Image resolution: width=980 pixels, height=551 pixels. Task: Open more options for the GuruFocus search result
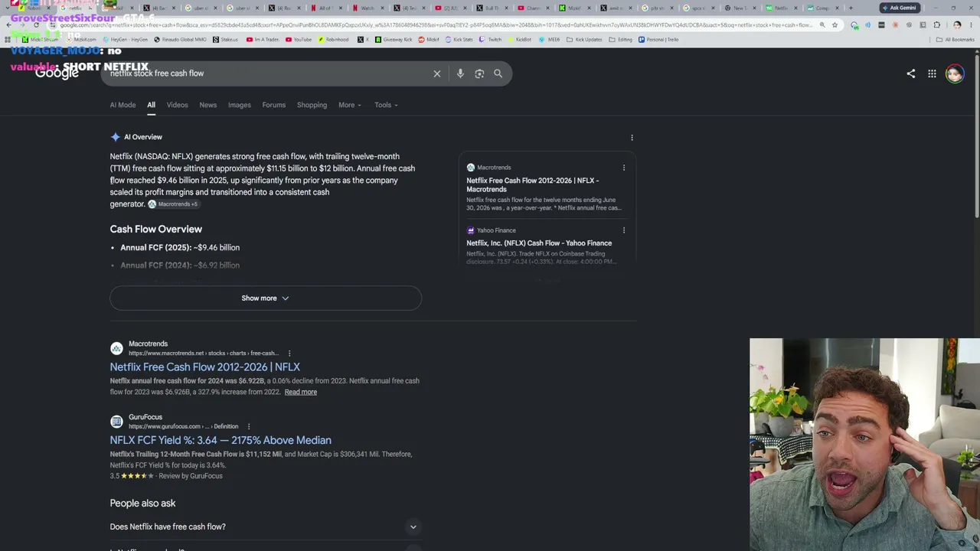pyautogui.click(x=248, y=426)
